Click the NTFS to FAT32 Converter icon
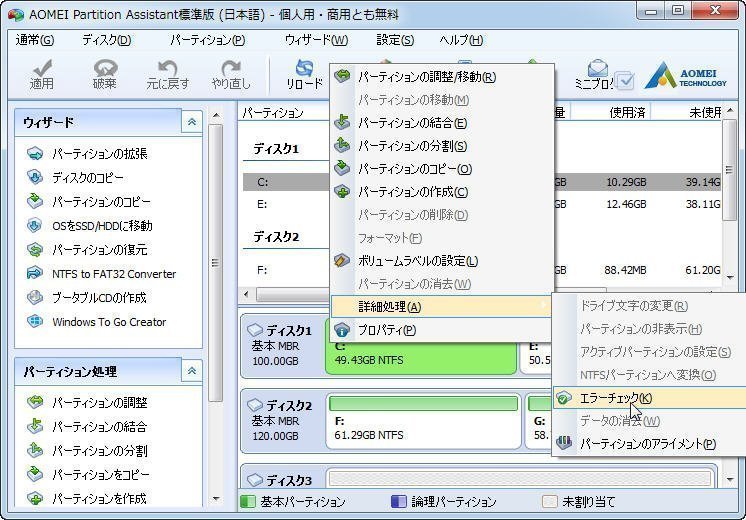746x520 pixels. click(35, 274)
